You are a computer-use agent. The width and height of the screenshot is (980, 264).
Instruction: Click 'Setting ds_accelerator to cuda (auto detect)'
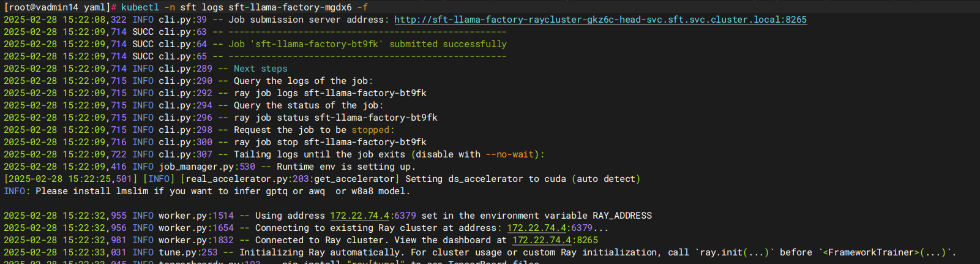tap(523, 179)
